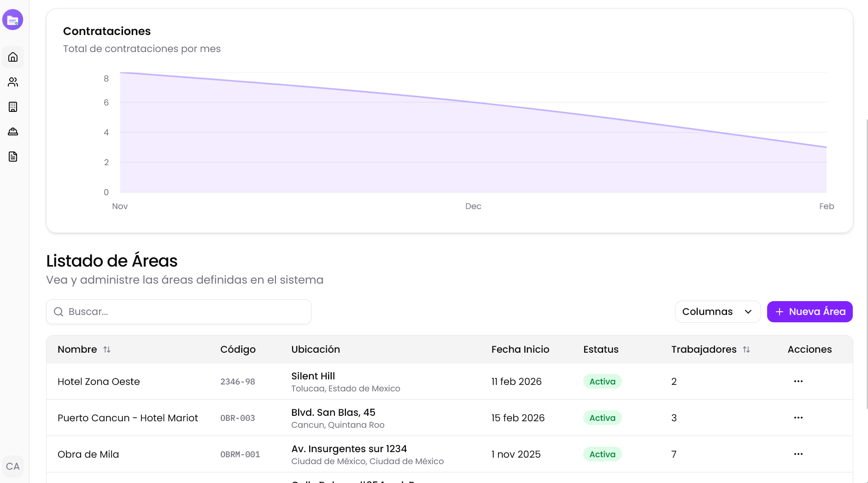Expand the Columnas dropdown
This screenshot has width=868, height=483.
click(x=717, y=312)
